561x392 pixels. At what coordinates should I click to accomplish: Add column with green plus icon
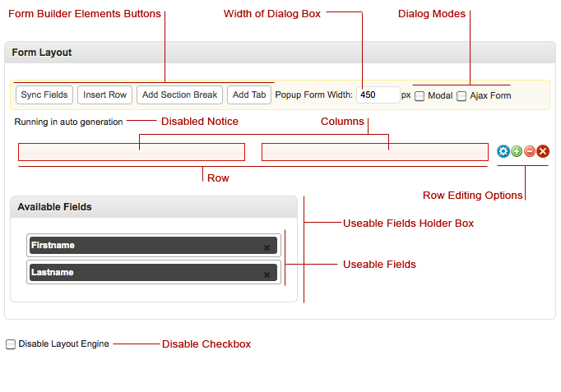(x=517, y=151)
